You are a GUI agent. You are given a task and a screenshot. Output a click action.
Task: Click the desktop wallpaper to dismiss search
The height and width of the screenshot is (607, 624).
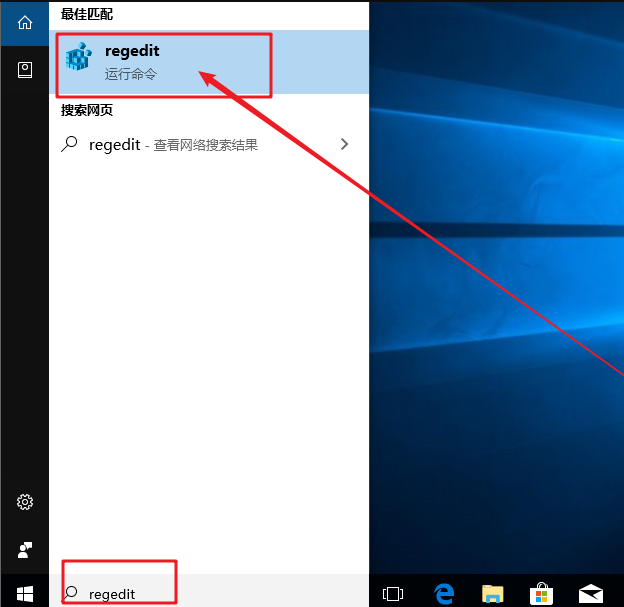coord(500,300)
